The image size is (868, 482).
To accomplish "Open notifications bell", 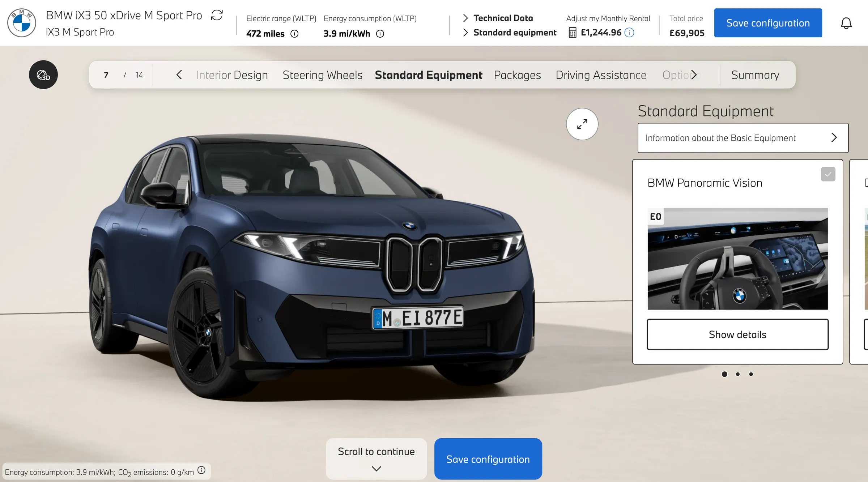I will (846, 23).
